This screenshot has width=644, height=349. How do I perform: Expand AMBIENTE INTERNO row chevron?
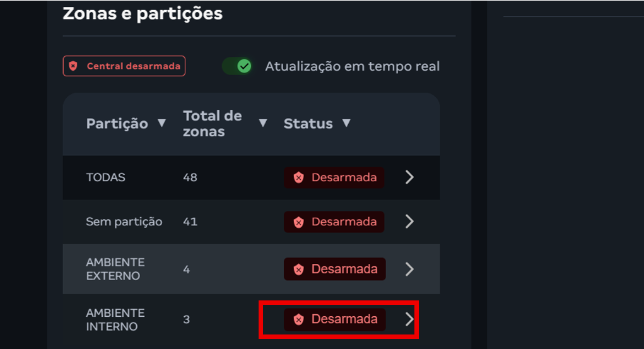409,319
